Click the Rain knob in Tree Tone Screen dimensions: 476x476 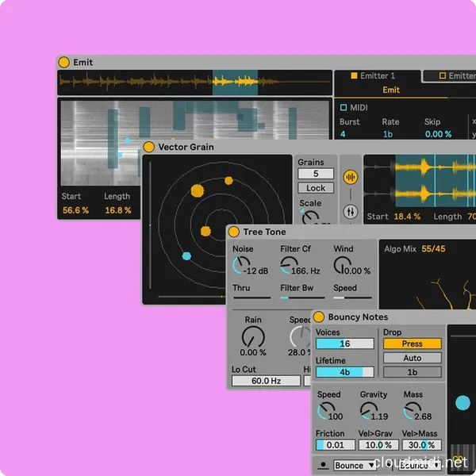pos(252,338)
